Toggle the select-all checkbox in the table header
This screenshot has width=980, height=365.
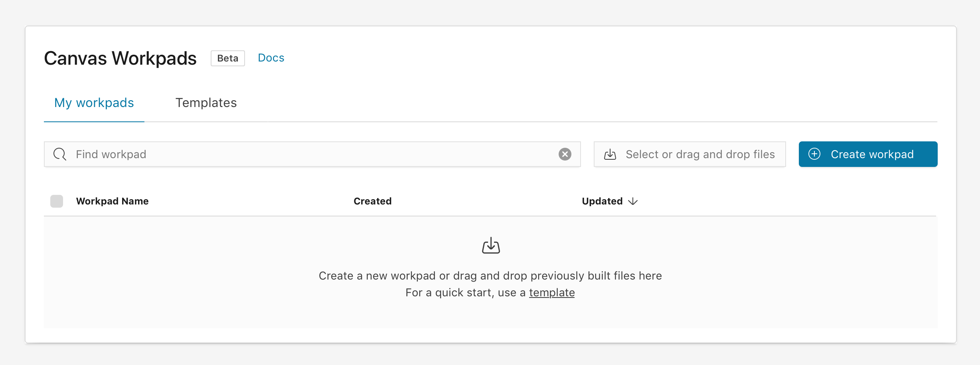pyautogui.click(x=56, y=201)
